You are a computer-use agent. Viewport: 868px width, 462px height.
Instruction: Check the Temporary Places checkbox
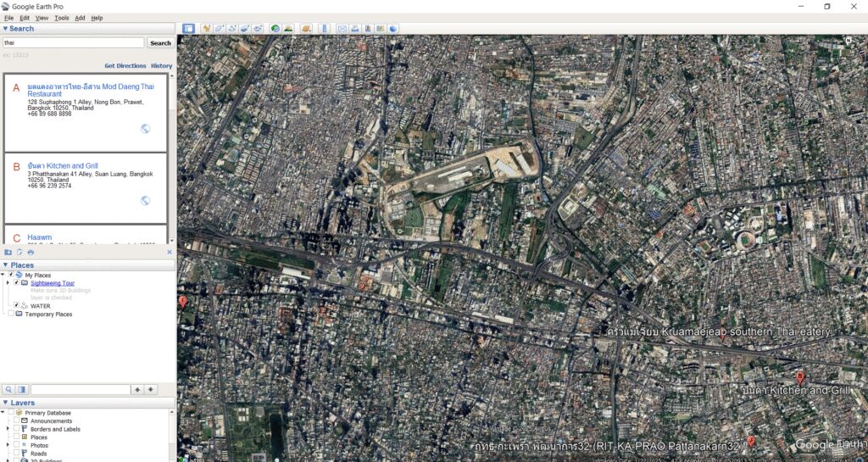point(11,314)
